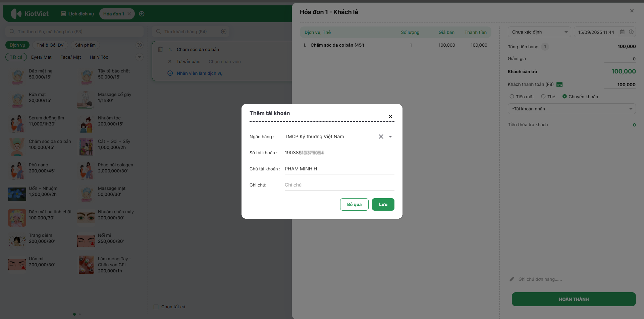Screen dimensions: 644x319
Task: Tick the Chọn tất cả checkbox
Action: 156,307
